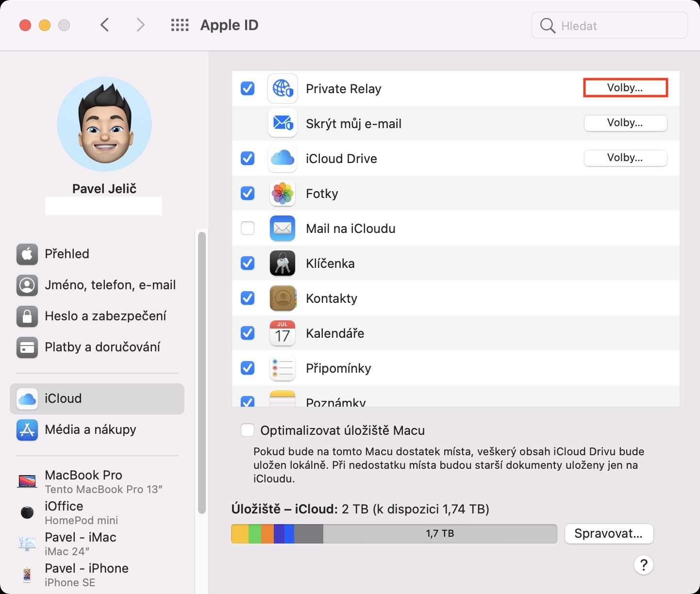Click in the Hledat search field

(610, 26)
